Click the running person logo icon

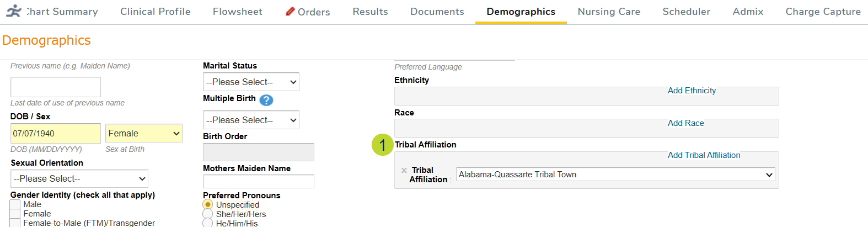(14, 11)
